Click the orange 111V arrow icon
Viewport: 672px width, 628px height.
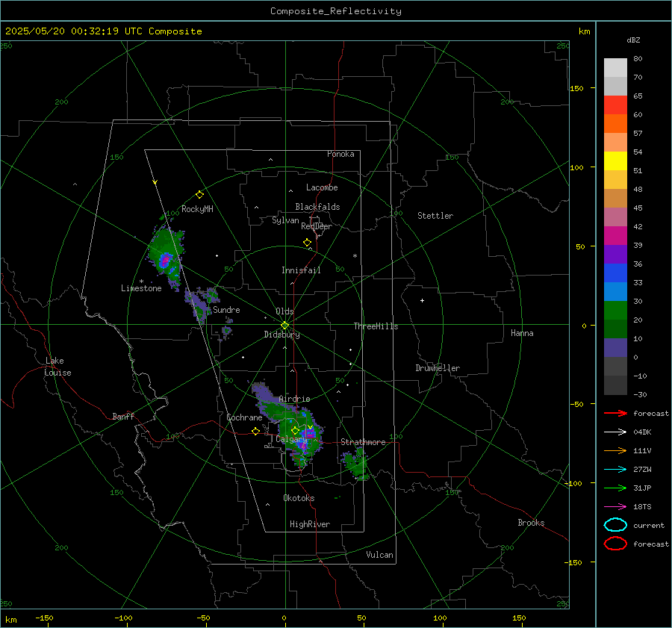(615, 450)
